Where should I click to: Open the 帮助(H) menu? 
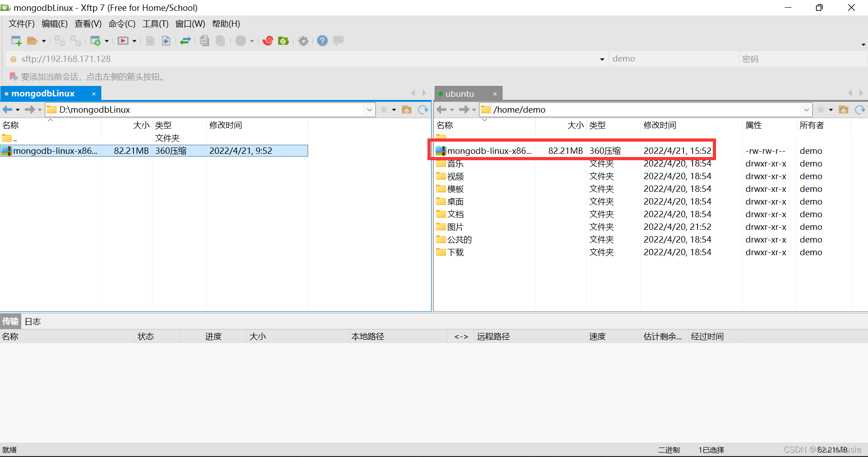coord(226,24)
